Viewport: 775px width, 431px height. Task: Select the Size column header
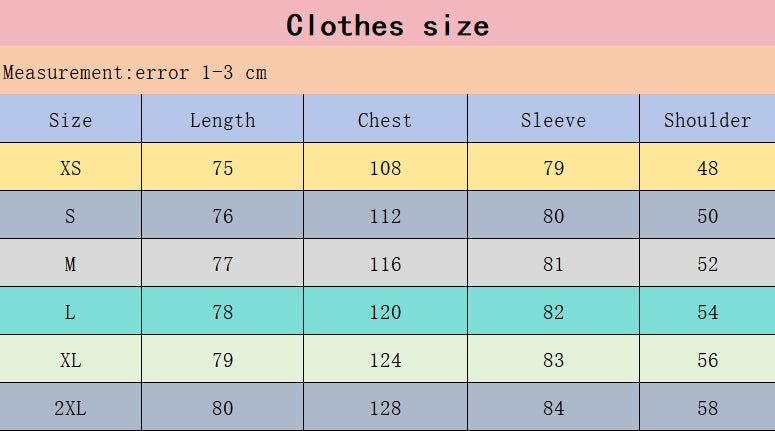[70, 120]
